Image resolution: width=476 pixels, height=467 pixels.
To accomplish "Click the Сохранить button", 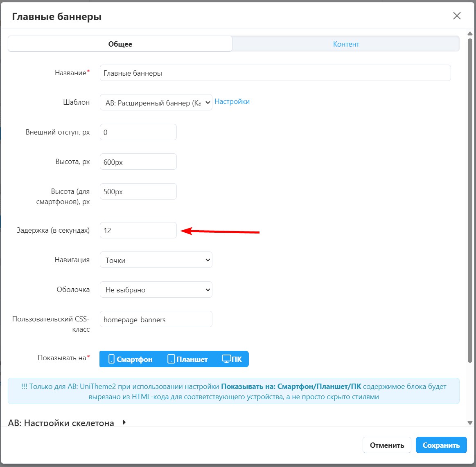I will point(441,445).
